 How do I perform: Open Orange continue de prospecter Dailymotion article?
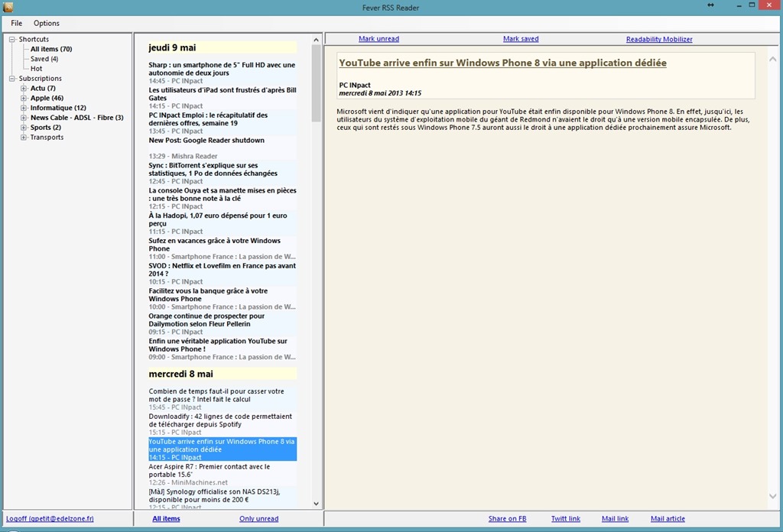click(x=223, y=324)
